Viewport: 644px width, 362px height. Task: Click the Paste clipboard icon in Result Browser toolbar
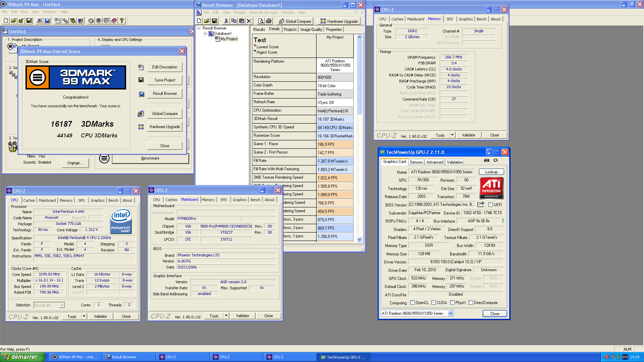[241, 21]
